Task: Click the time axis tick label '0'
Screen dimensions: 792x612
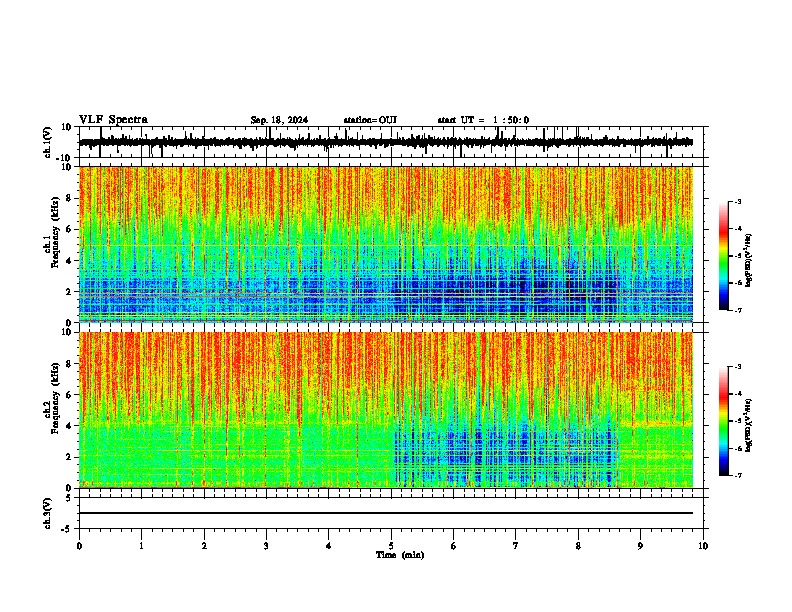Action: click(x=79, y=546)
